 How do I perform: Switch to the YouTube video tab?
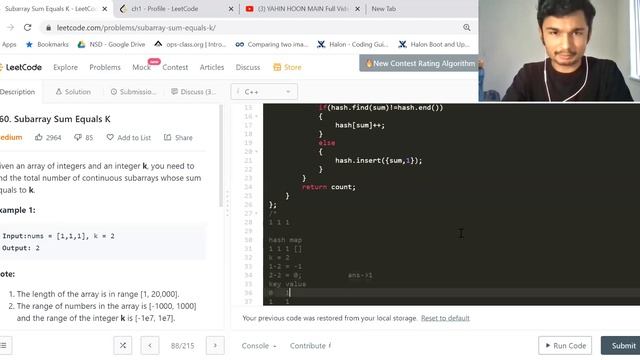click(302, 9)
